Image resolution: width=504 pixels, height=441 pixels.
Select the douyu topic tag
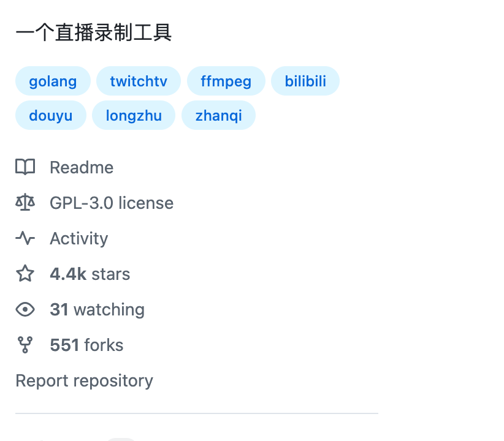pos(51,115)
